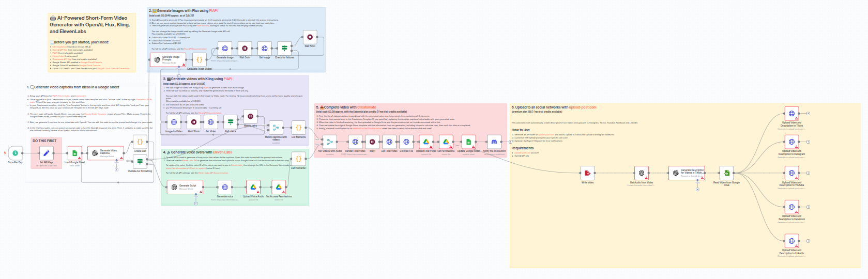Click the Wait 10min pause node

coord(194,122)
